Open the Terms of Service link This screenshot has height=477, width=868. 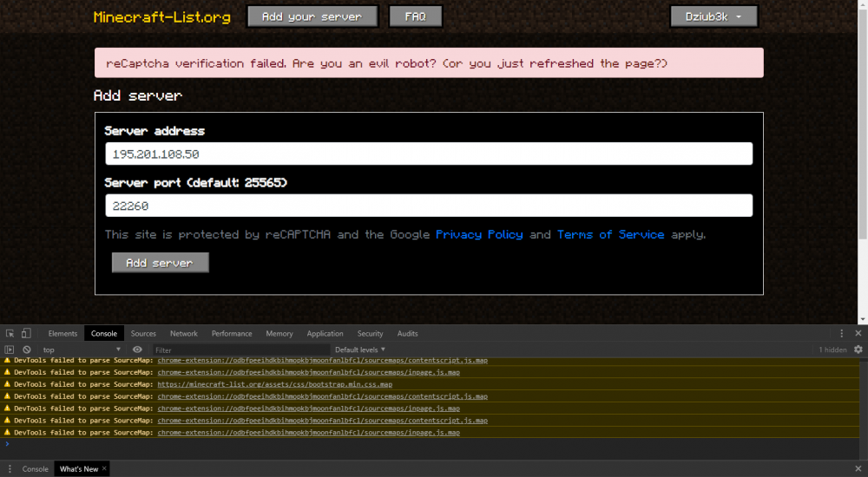click(x=610, y=235)
